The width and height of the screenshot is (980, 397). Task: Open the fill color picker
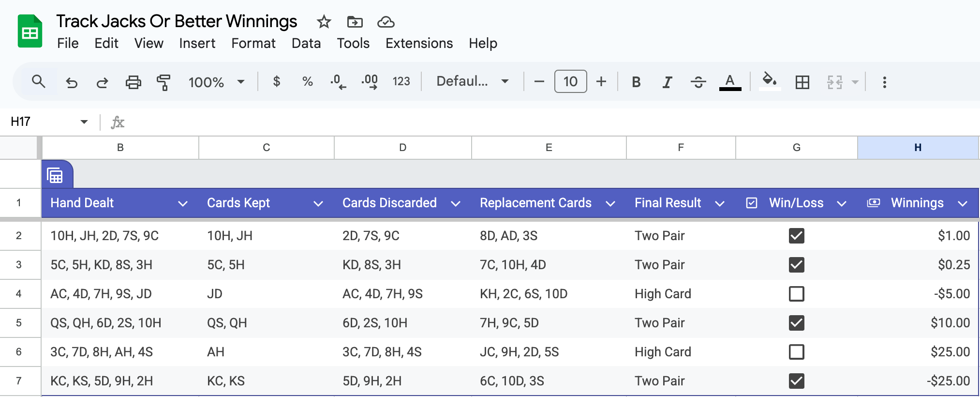pos(769,81)
